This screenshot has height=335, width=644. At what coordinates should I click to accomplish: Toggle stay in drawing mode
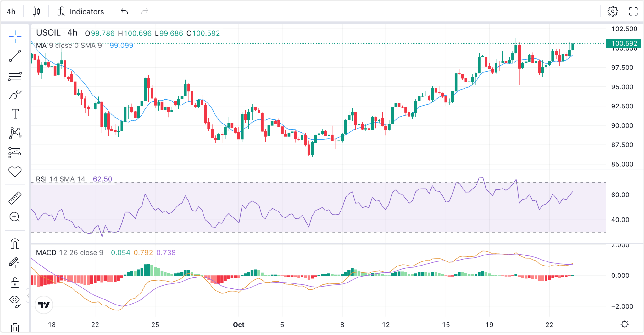tap(15, 263)
